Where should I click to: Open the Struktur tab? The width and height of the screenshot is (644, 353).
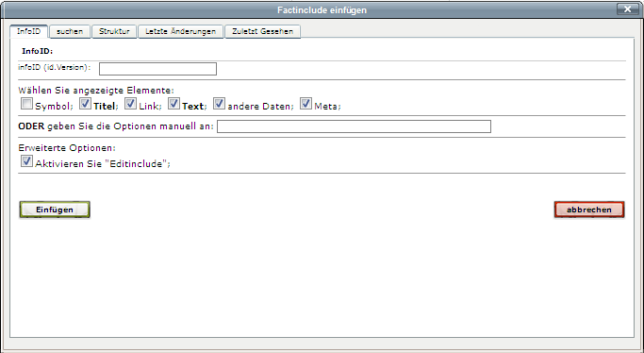[x=114, y=32]
